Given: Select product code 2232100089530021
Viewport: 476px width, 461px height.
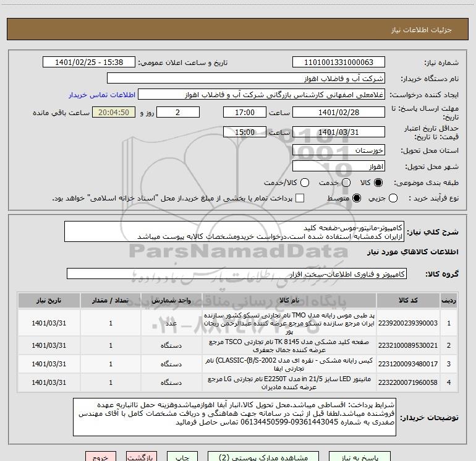Looking at the screenshot, I should click(x=408, y=345).
